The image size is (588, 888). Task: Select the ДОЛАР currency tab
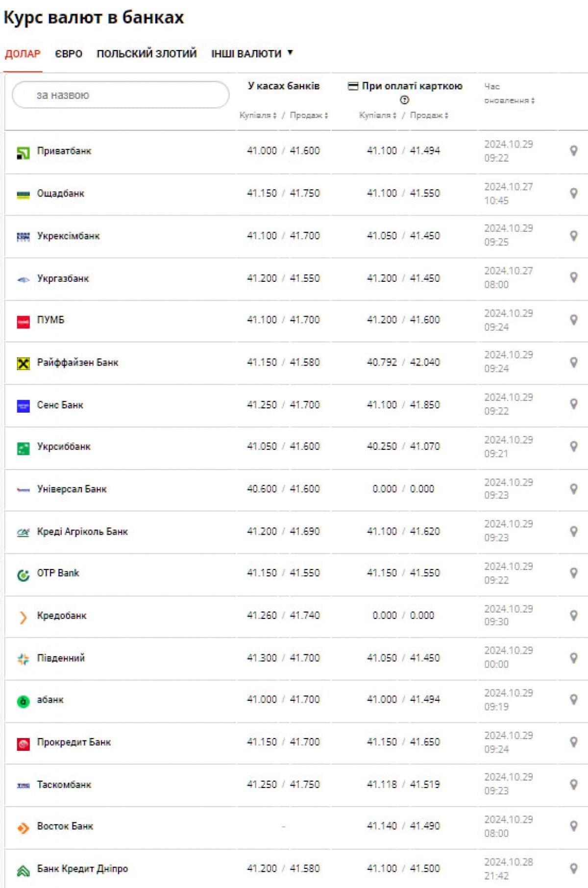[x=23, y=53]
